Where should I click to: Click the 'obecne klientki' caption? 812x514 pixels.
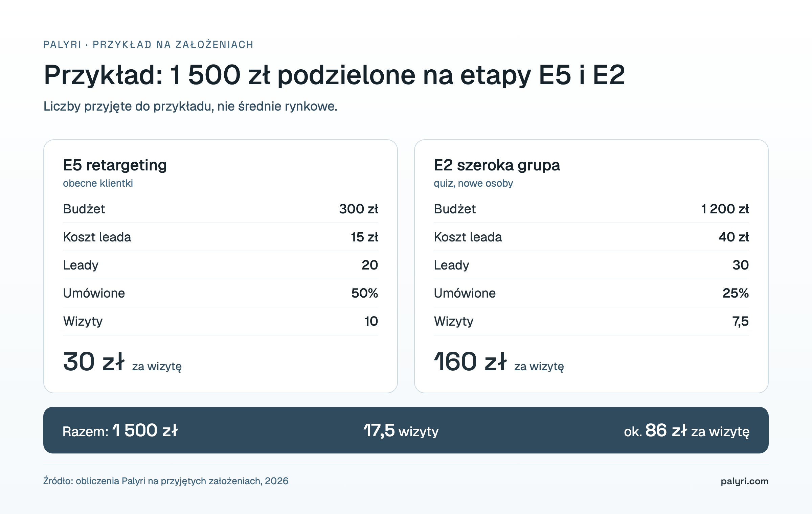(x=98, y=183)
